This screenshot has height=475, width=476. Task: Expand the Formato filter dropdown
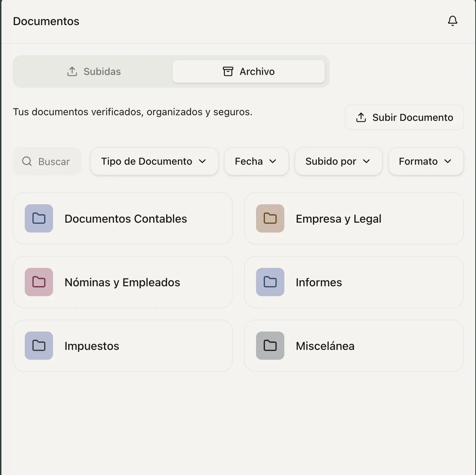point(425,162)
